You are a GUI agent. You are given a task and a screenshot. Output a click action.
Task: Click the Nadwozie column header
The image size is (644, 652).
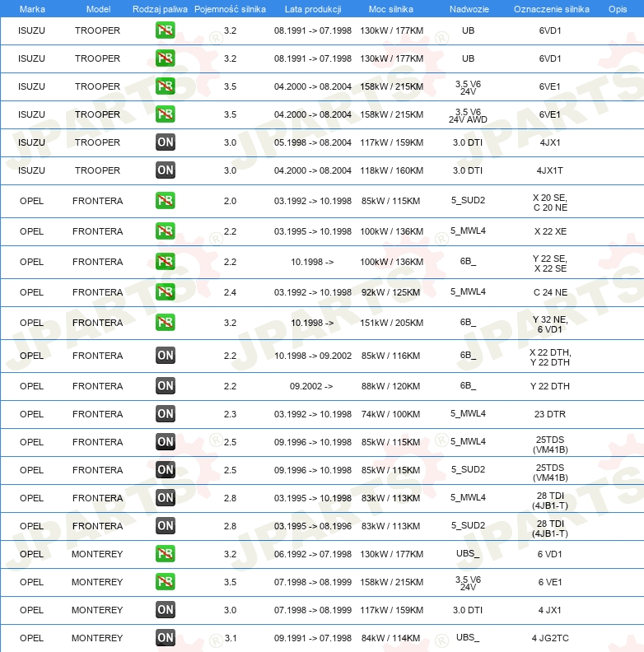click(x=469, y=9)
